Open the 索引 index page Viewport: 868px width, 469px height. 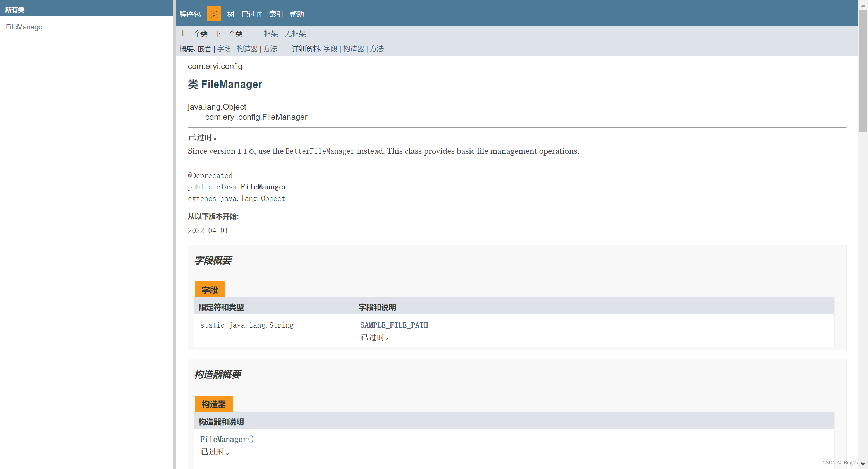tap(276, 14)
